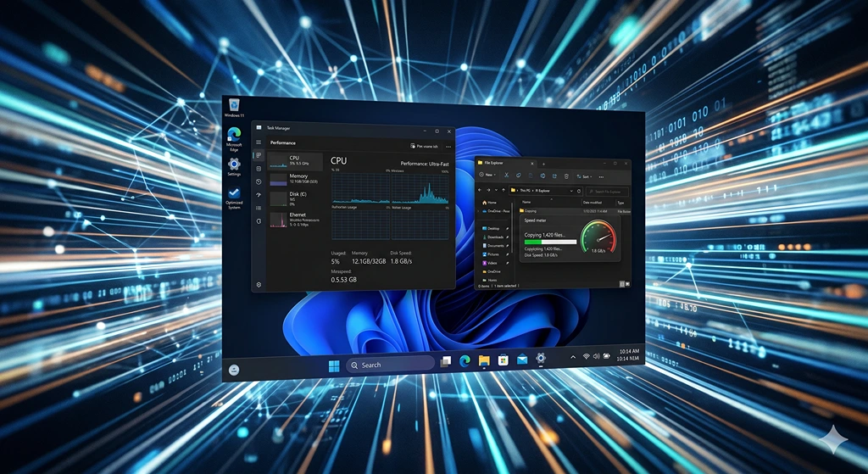Viewport: 868px width, 474px height.
Task: Sort by the Name column header
Action: point(526,202)
